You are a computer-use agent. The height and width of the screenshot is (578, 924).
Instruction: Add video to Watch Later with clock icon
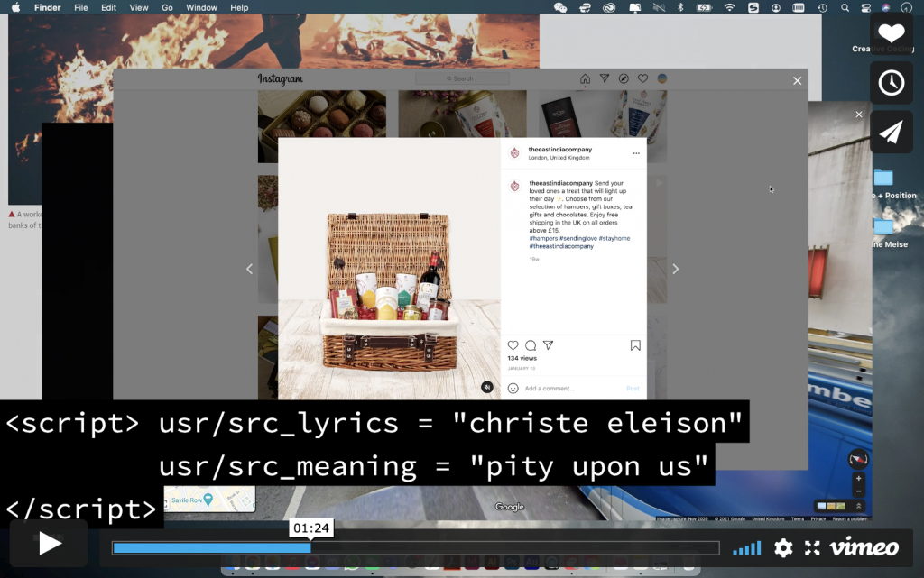891,83
